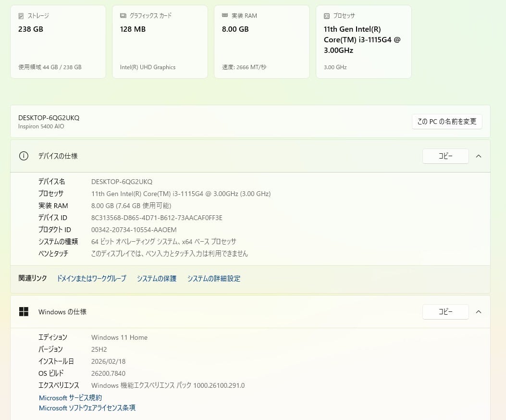
Task: Click the info icon beside デバイスの仕様
Action: click(24, 156)
